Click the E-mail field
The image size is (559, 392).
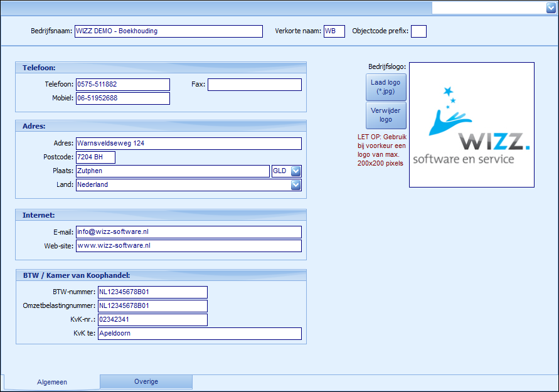(189, 232)
